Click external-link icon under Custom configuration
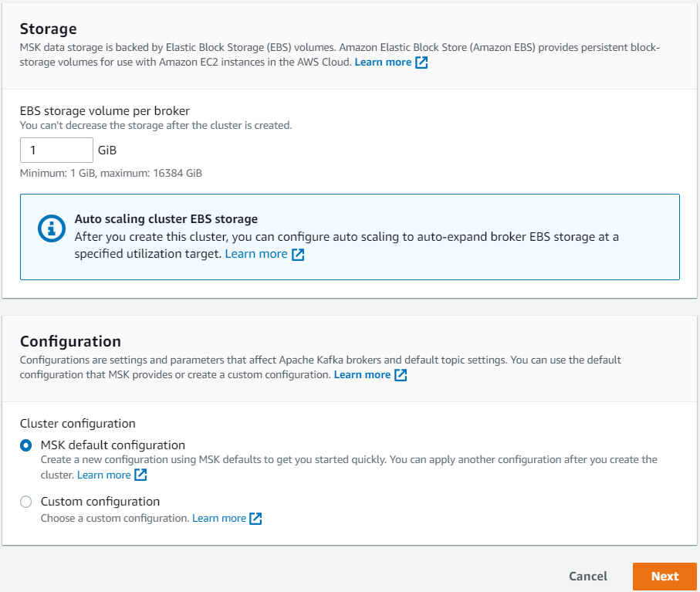700x592 pixels. (x=255, y=519)
